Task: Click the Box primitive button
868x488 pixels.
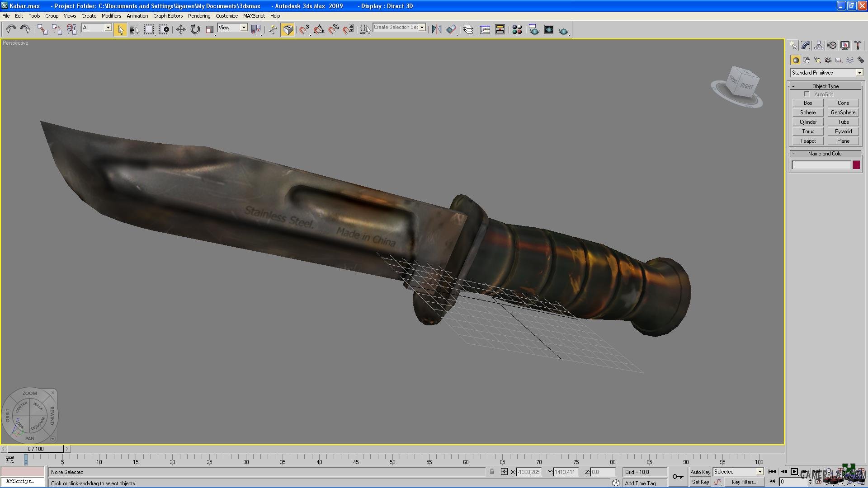Action: pyautogui.click(x=808, y=103)
